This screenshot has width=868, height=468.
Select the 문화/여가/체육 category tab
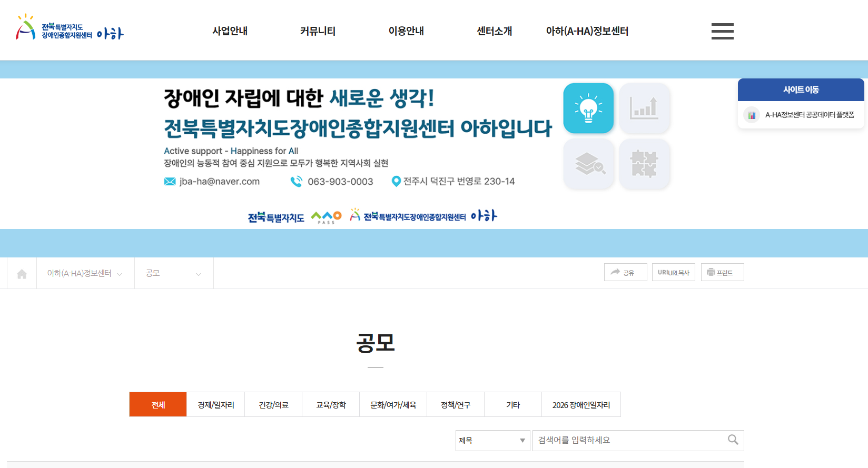[393, 404]
